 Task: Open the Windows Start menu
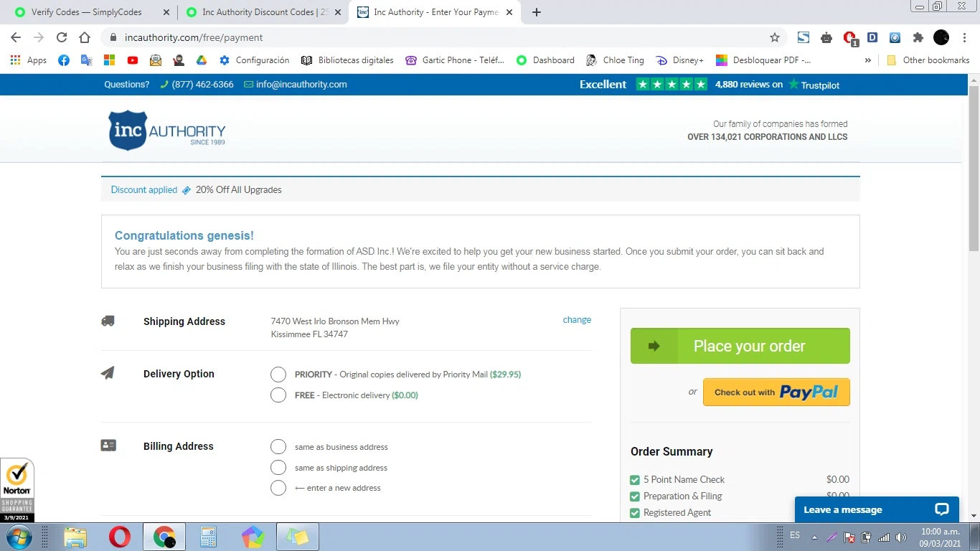pyautogui.click(x=19, y=537)
